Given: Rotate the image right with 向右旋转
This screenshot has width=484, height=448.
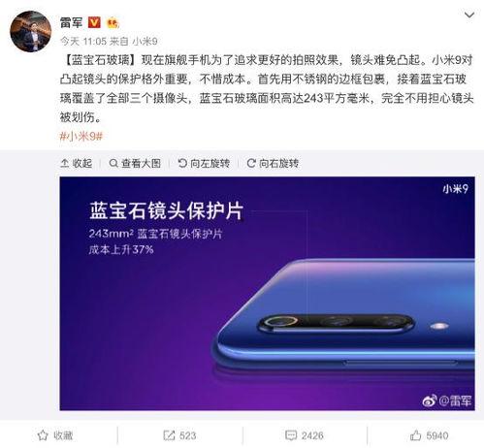Looking at the screenshot, I should [x=273, y=163].
